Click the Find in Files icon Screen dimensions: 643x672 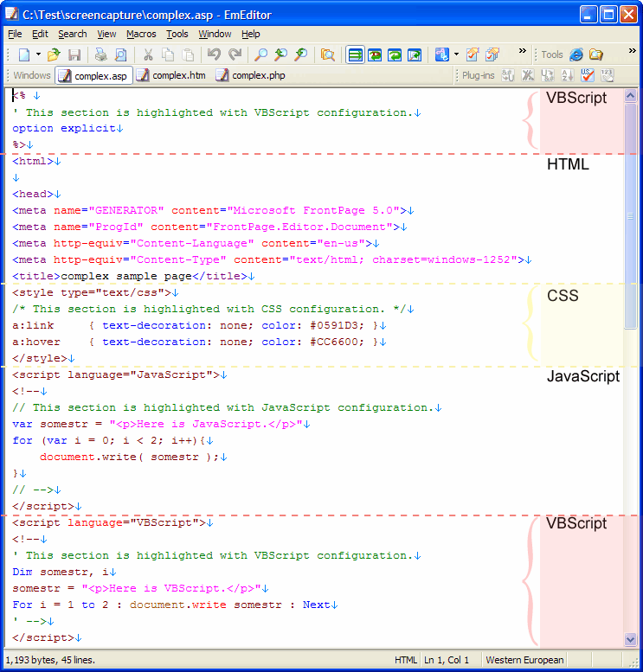point(328,54)
